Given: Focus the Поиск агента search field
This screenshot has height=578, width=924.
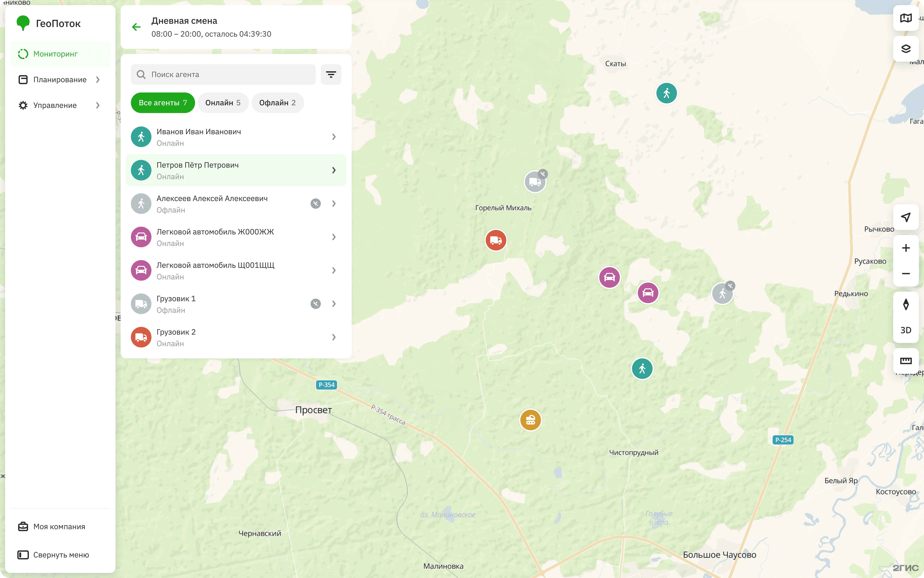Looking at the screenshot, I should [x=223, y=74].
